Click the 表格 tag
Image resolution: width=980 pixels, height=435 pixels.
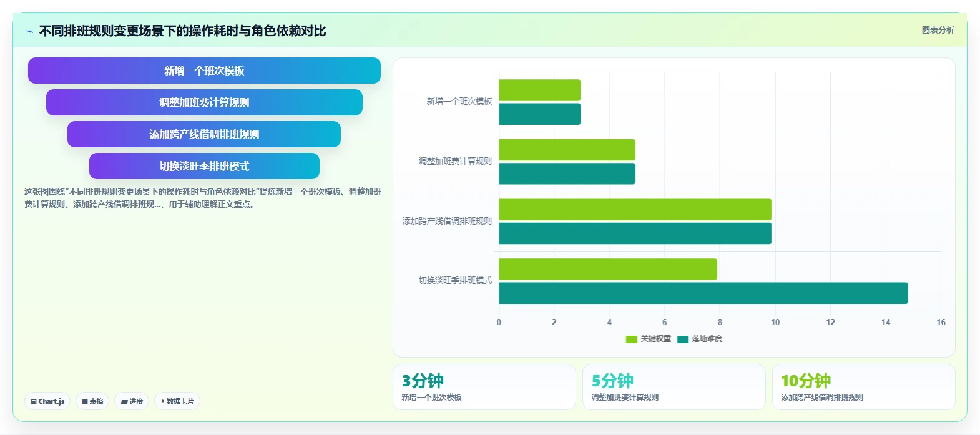pyautogui.click(x=92, y=401)
